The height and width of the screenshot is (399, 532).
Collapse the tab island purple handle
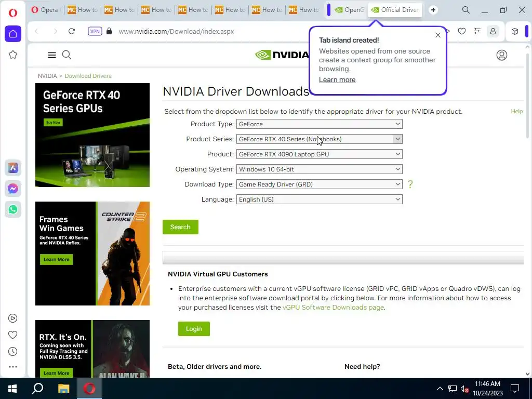(x=329, y=10)
